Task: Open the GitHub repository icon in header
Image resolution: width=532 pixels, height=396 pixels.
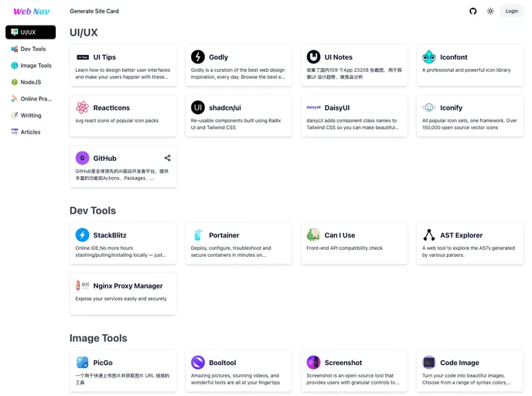Action: tap(473, 11)
